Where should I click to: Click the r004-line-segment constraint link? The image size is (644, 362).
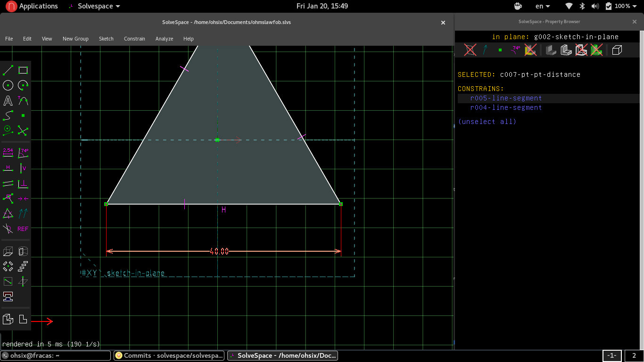[x=506, y=107]
